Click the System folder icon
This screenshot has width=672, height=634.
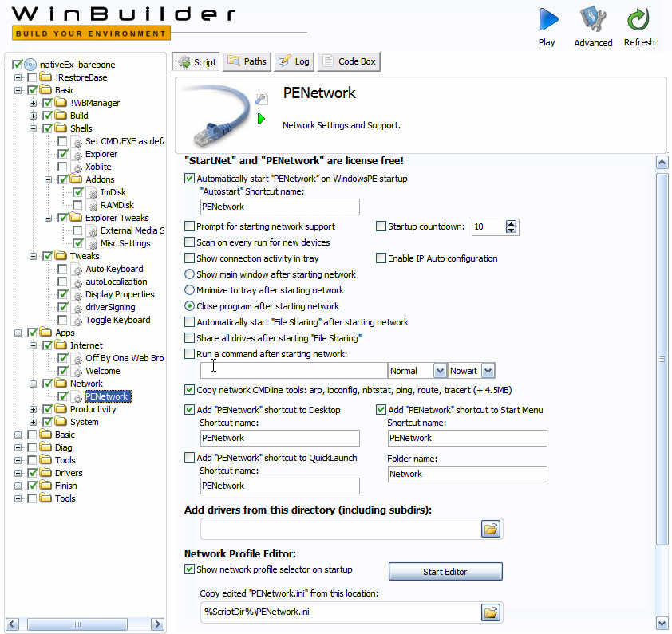click(61, 422)
